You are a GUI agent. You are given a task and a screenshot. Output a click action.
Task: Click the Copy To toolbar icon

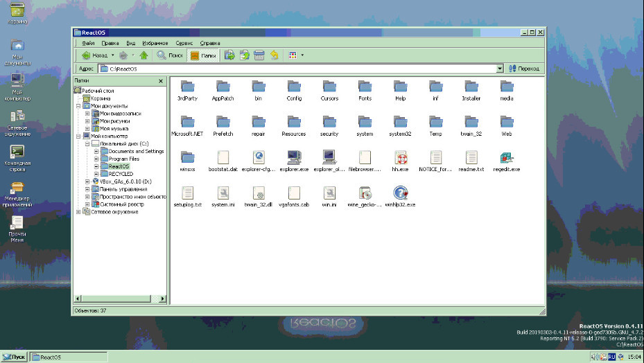245,55
